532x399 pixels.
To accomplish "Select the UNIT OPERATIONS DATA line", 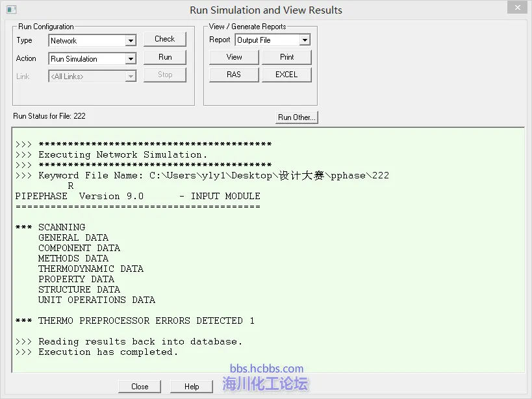I will (97, 300).
